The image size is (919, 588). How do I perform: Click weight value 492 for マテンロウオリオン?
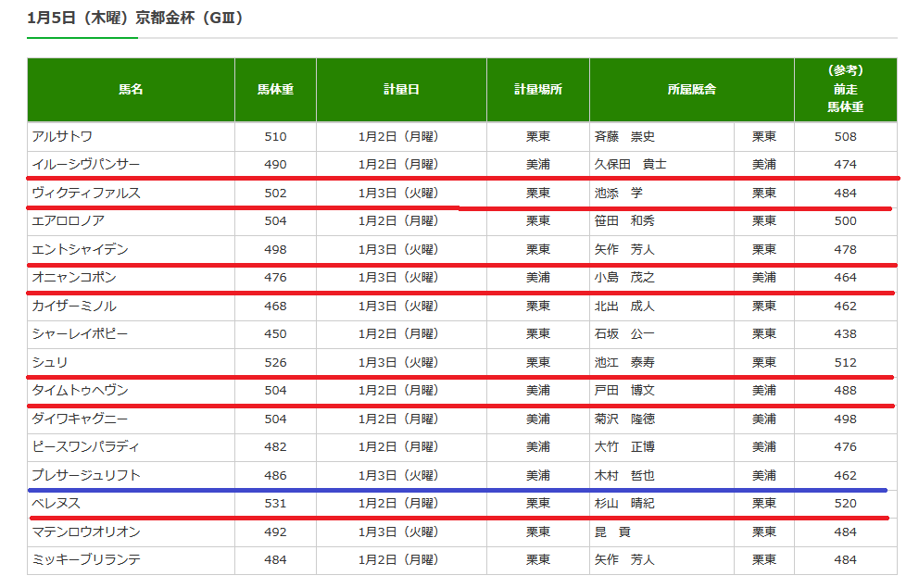click(275, 532)
